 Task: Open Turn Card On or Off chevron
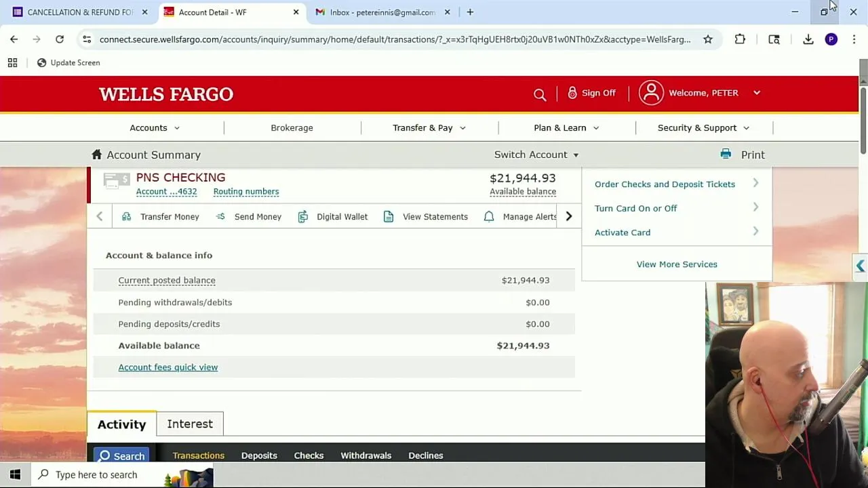click(x=755, y=207)
